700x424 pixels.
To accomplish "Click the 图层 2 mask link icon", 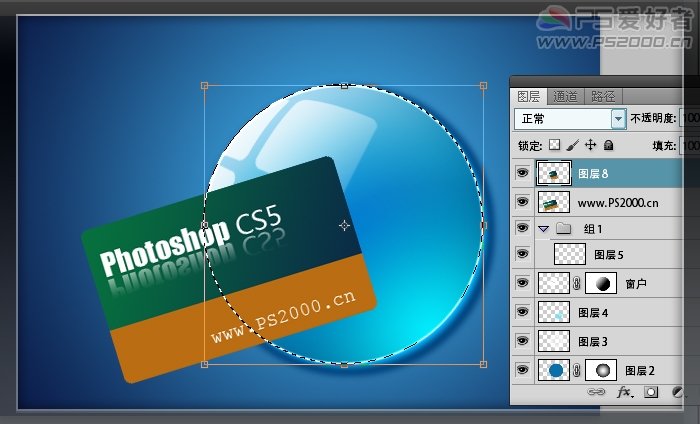I will 577,370.
